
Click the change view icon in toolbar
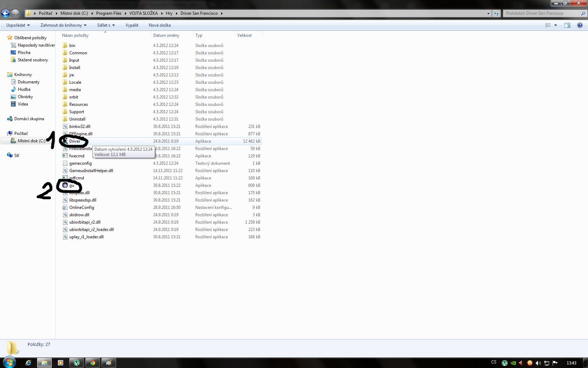(548, 25)
